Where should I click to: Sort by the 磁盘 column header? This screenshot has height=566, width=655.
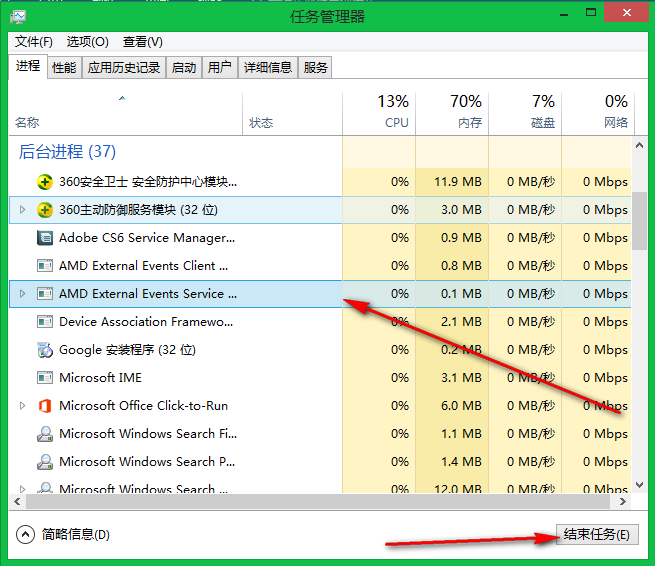click(525, 113)
